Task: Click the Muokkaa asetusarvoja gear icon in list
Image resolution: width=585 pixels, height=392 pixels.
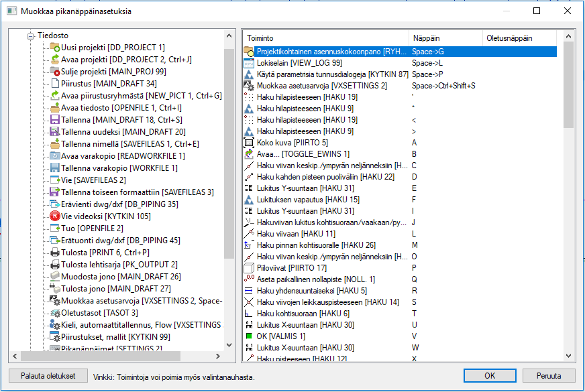Action: pyautogui.click(x=249, y=86)
